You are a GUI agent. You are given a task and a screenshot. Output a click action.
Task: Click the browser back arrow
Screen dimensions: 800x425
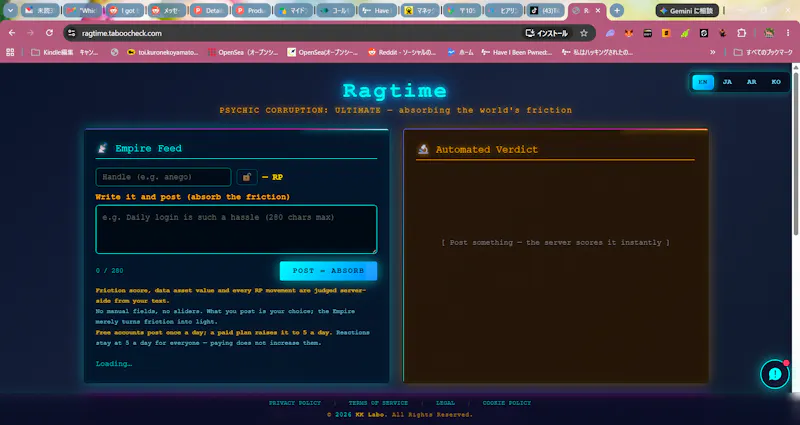pyautogui.click(x=12, y=33)
